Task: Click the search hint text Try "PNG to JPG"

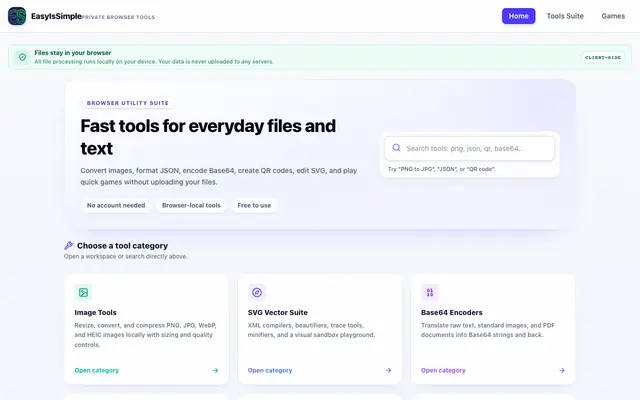Action: [x=441, y=169]
